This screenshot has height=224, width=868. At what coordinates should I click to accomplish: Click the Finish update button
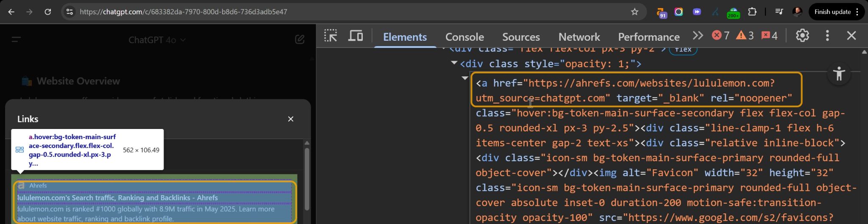pos(832,12)
